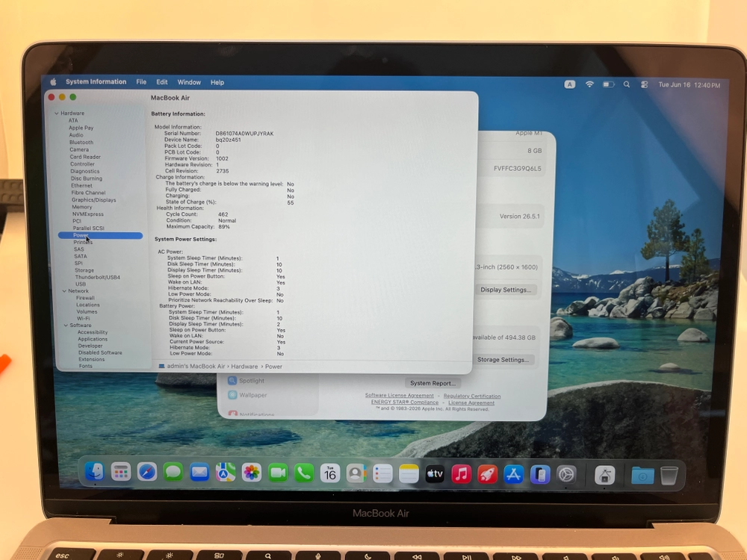Open Finder from the dock
This screenshot has width=747, height=560.
95,473
